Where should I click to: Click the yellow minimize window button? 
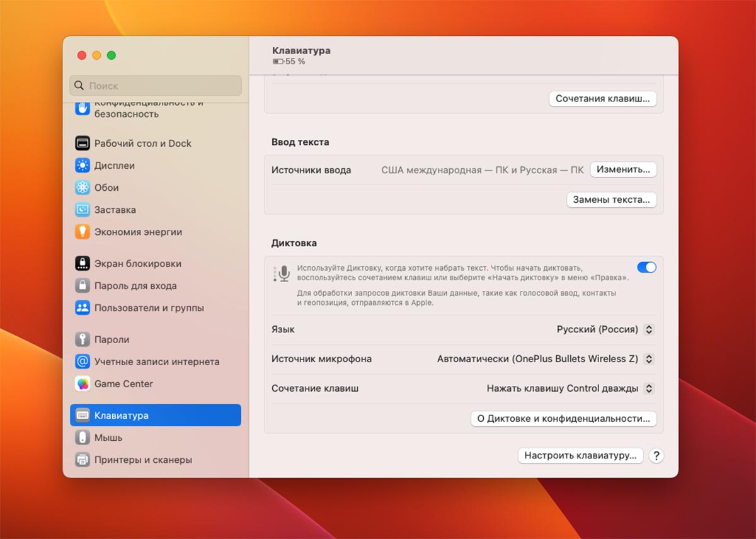[96, 55]
